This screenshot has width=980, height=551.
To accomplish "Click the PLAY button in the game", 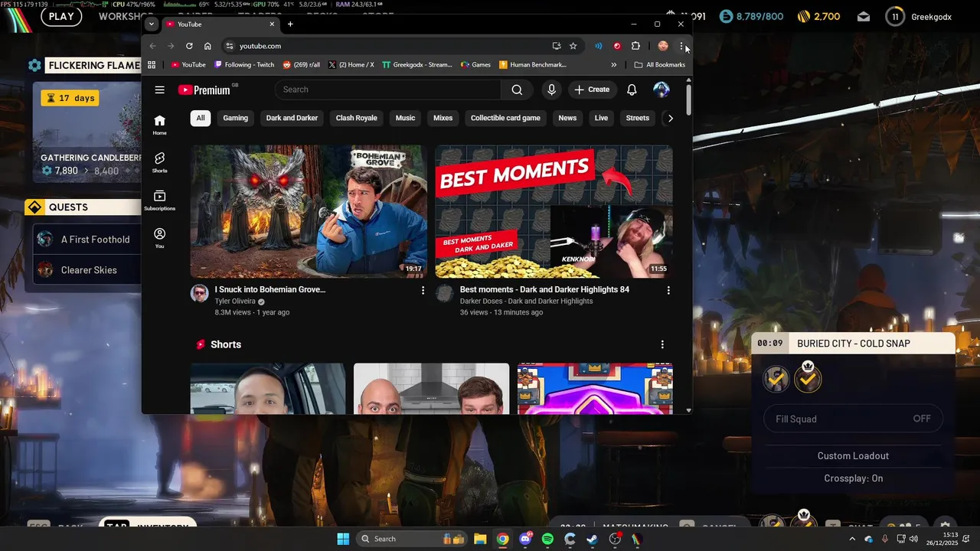I will (61, 16).
